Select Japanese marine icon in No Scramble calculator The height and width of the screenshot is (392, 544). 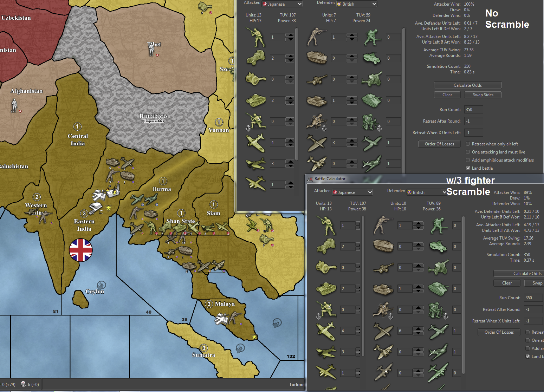point(255,122)
